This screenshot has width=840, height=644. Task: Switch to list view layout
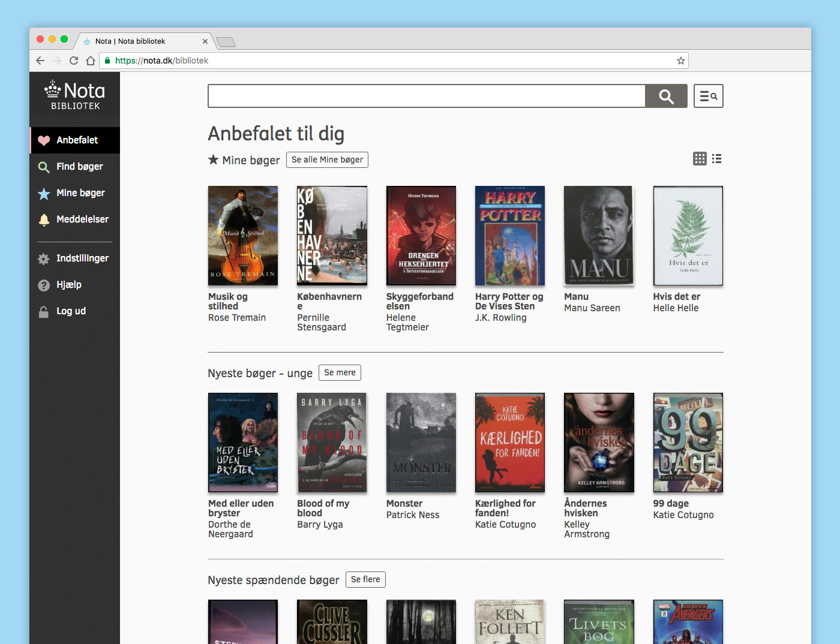click(x=717, y=159)
